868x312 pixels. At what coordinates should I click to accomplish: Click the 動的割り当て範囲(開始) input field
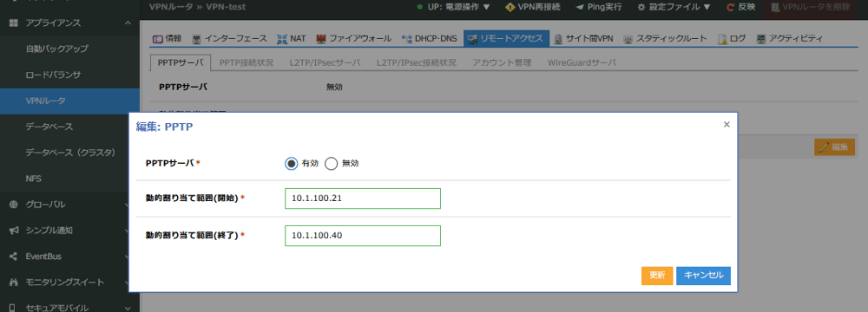point(363,198)
